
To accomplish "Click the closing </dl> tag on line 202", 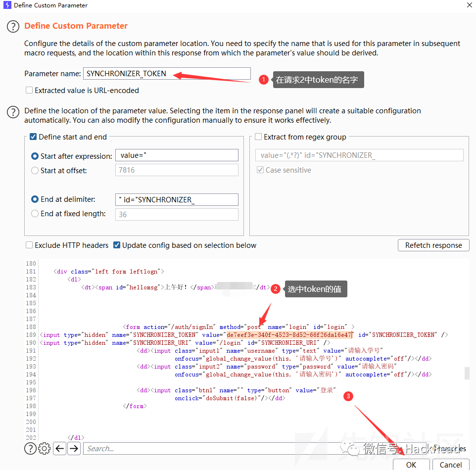I will [76, 437].
